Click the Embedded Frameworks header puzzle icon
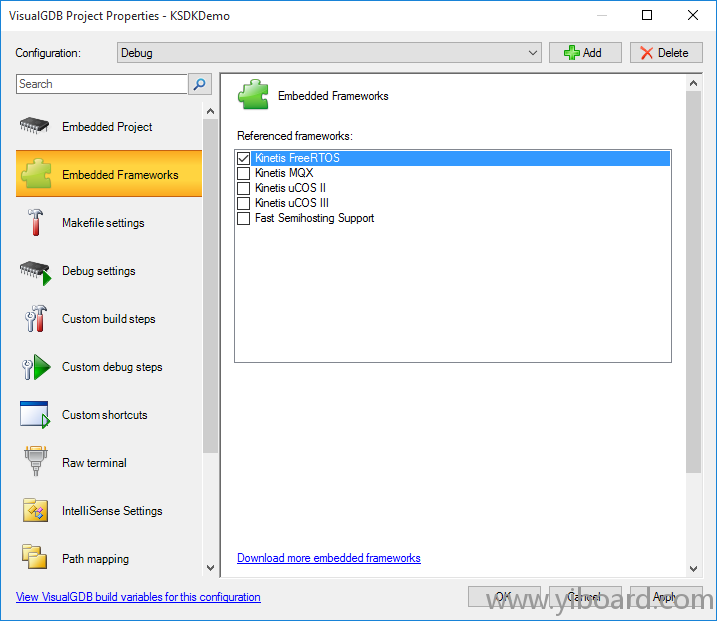Image resolution: width=717 pixels, height=621 pixels. 253,95
